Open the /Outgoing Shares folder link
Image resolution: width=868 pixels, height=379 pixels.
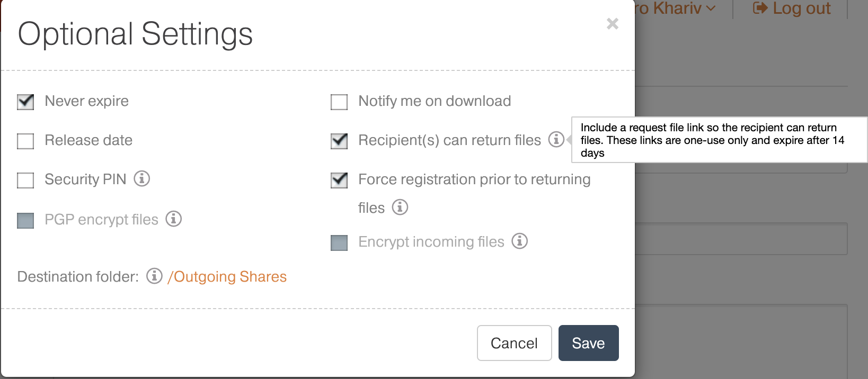tap(227, 277)
